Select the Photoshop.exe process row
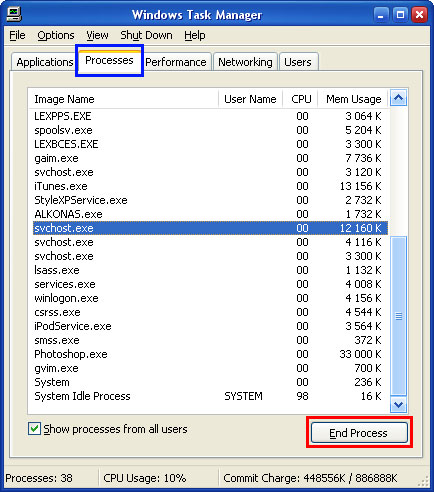Screen dimensions: 434x492 pyautogui.click(x=210, y=354)
